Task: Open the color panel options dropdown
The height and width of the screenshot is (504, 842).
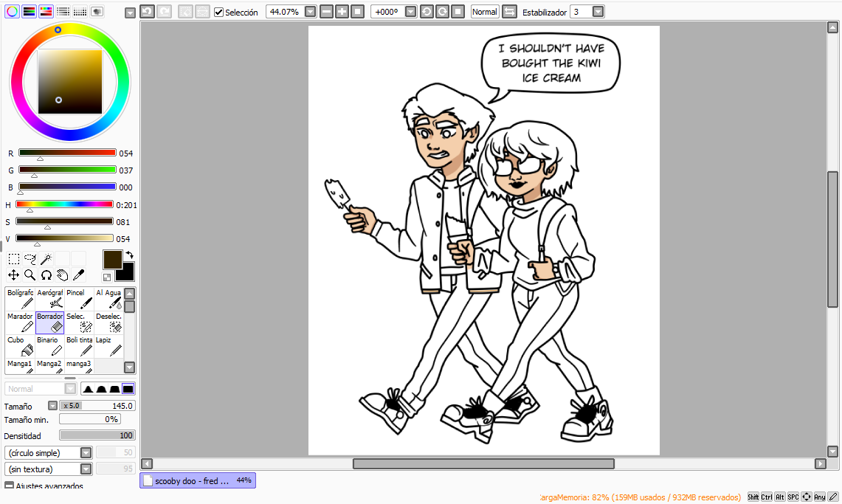Action: (x=130, y=13)
